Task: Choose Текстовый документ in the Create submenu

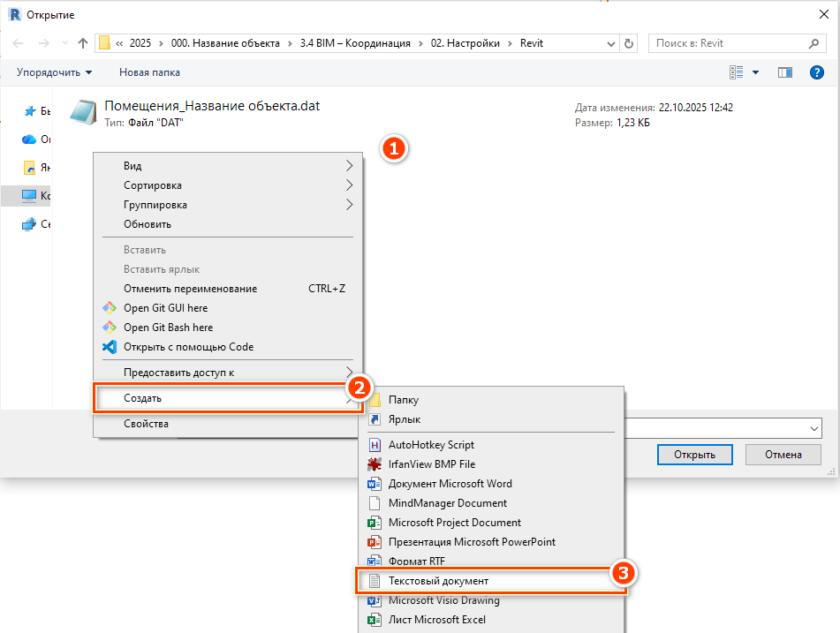Action: tap(438, 581)
